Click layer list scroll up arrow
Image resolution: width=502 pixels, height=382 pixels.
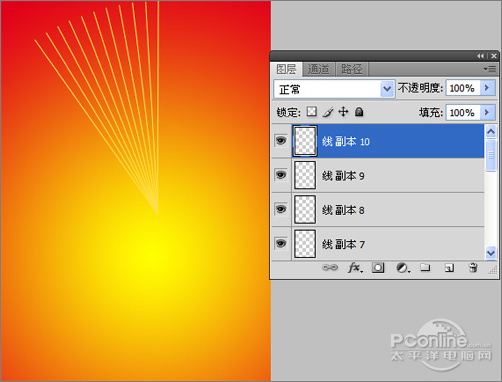[x=491, y=132]
